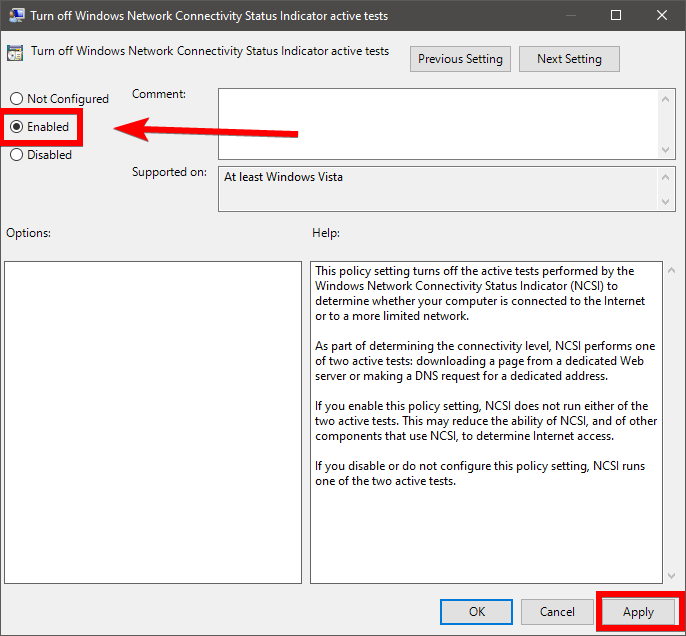Click the Options pane list area
This screenshot has height=636, width=686.
[153, 423]
